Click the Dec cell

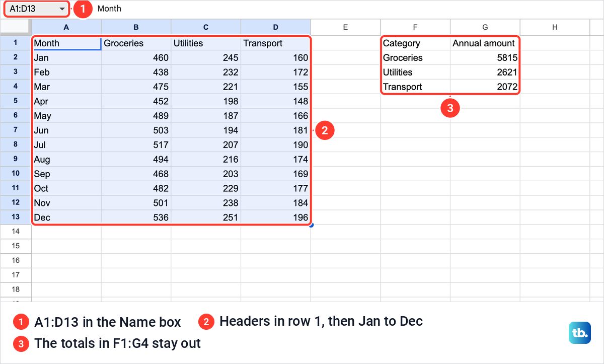click(66, 217)
